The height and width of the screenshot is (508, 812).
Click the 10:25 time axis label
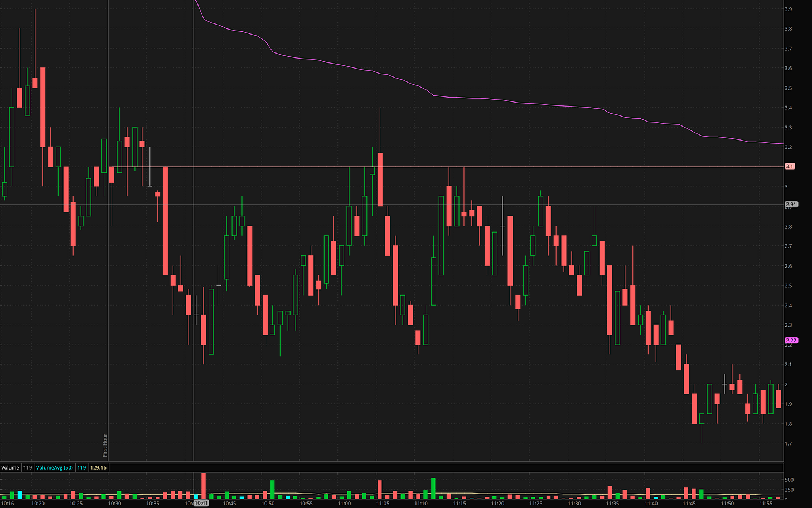[76, 503]
